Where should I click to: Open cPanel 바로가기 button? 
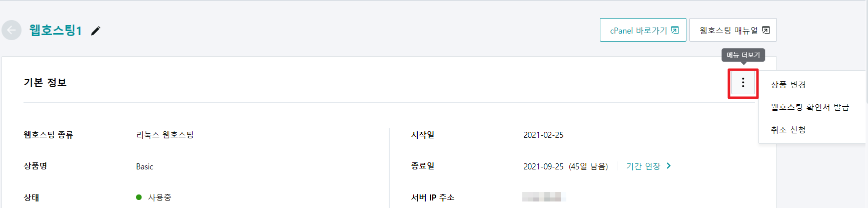(643, 30)
